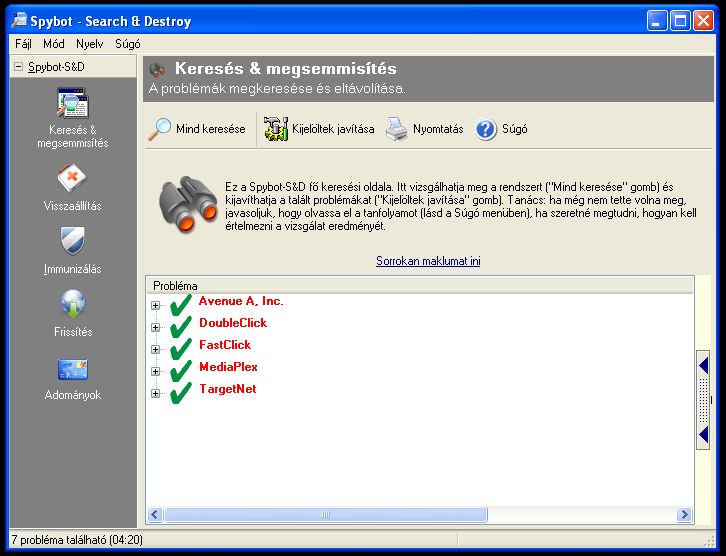Uncheck the DoubleClick checkmark
Image resolution: width=726 pixels, height=556 pixels.
click(x=181, y=327)
